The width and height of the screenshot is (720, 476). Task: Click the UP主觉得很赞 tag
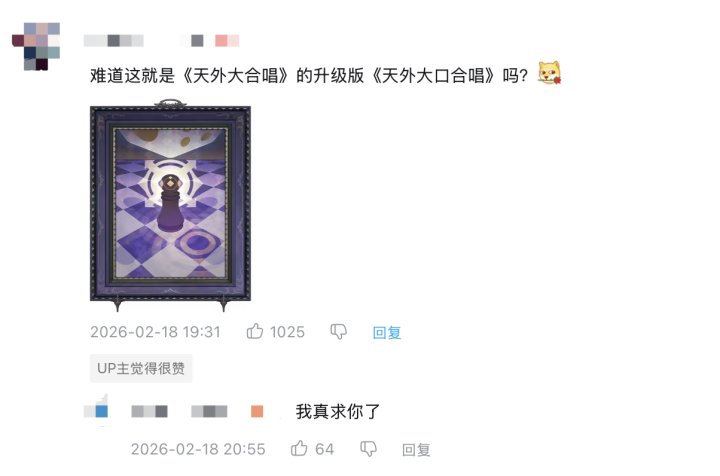click(141, 368)
